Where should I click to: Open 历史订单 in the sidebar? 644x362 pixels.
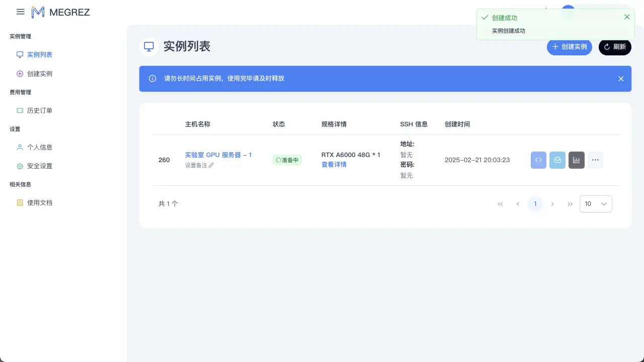40,110
